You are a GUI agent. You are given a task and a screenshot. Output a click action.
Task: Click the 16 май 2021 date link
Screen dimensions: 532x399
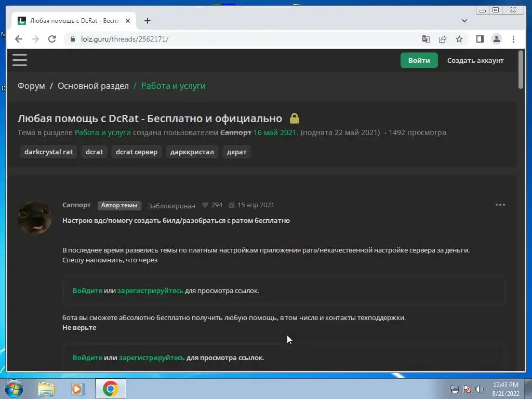pyautogui.click(x=275, y=132)
